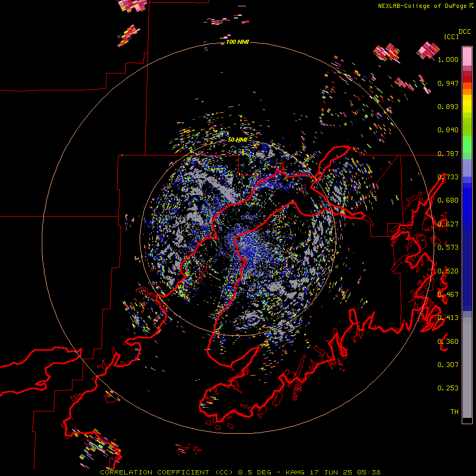Click the 0.360 scale value

(x=448, y=342)
